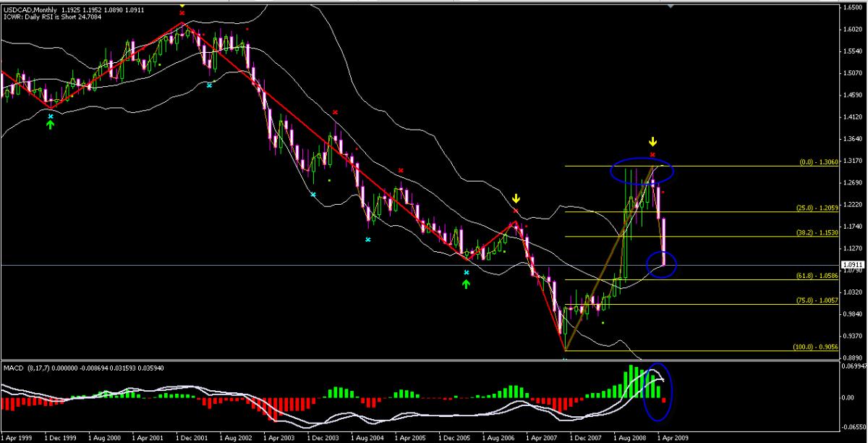Select the blue ellipse around the 1.3060 high
Image resolution: width=868 pixels, height=443 pixels.
tap(641, 172)
